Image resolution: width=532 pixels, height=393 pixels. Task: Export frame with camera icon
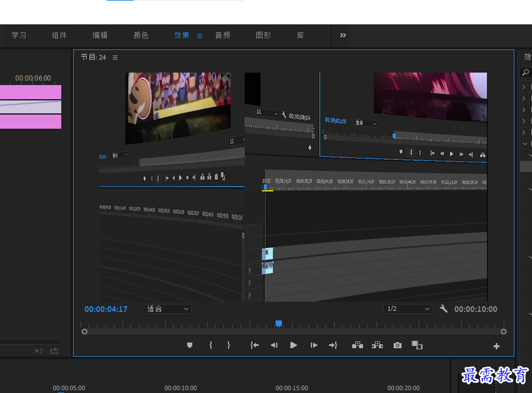pos(398,345)
